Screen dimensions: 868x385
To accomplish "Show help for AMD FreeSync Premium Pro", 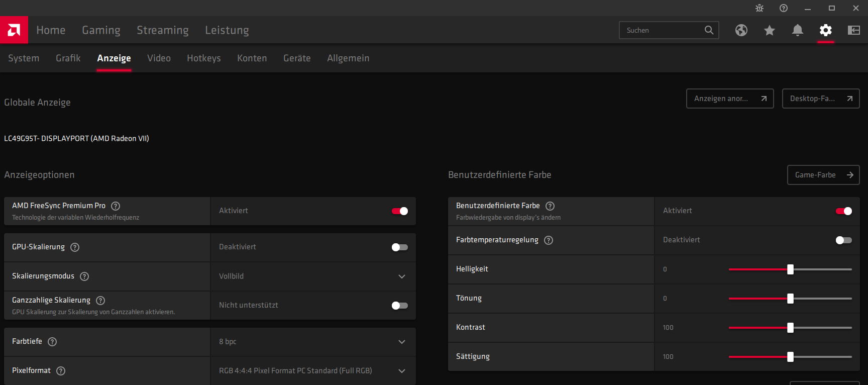I will [x=116, y=206].
